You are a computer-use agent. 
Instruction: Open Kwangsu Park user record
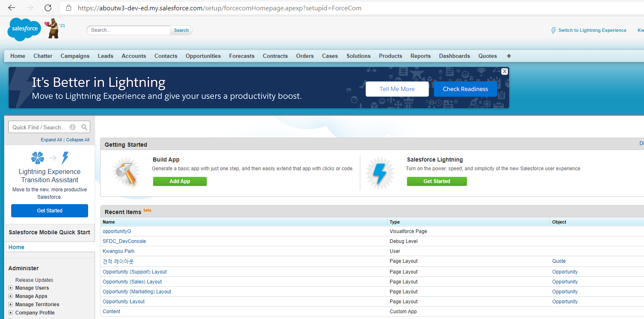(x=119, y=251)
